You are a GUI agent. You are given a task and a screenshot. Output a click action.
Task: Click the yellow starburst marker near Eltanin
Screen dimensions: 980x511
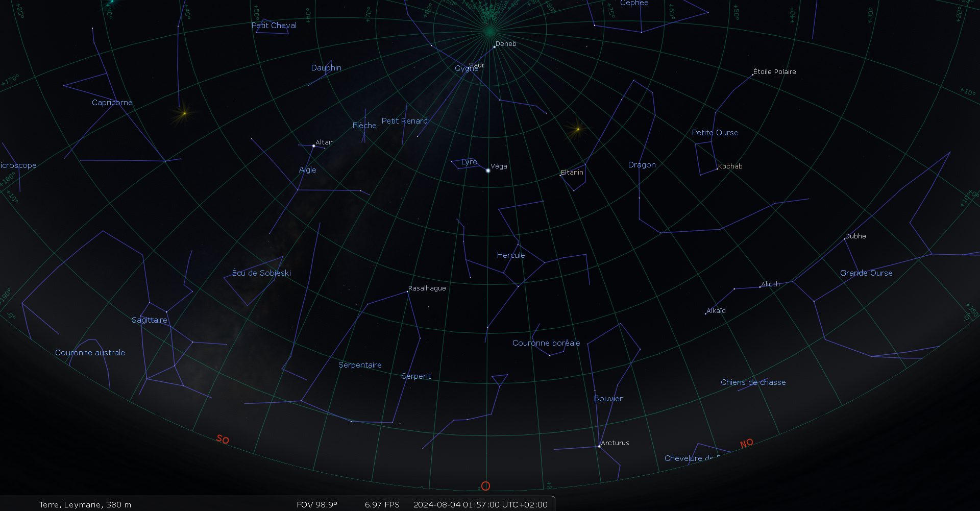coord(578,129)
